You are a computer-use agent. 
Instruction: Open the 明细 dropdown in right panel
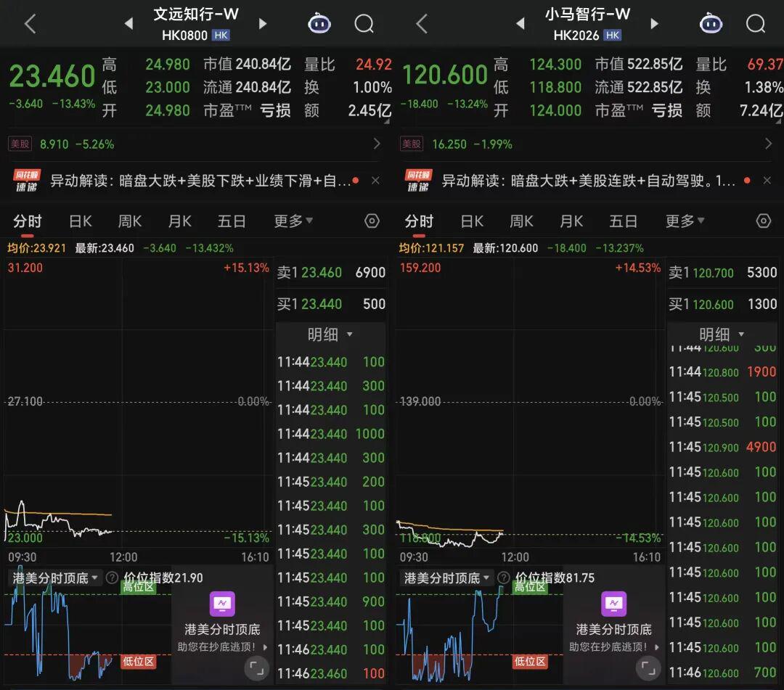(x=722, y=334)
